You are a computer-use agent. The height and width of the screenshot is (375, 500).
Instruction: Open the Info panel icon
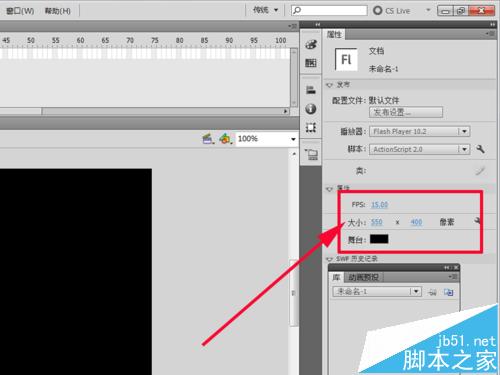pos(311,109)
